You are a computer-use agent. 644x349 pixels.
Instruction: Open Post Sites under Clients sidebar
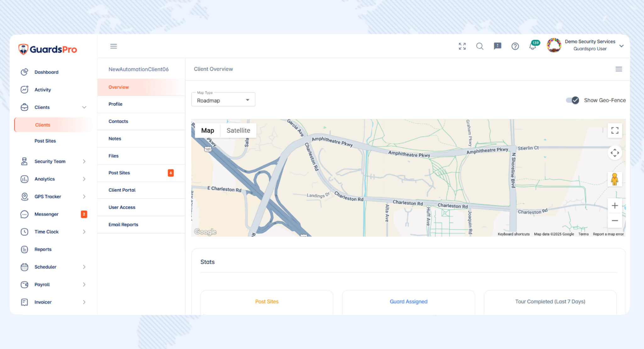click(45, 141)
